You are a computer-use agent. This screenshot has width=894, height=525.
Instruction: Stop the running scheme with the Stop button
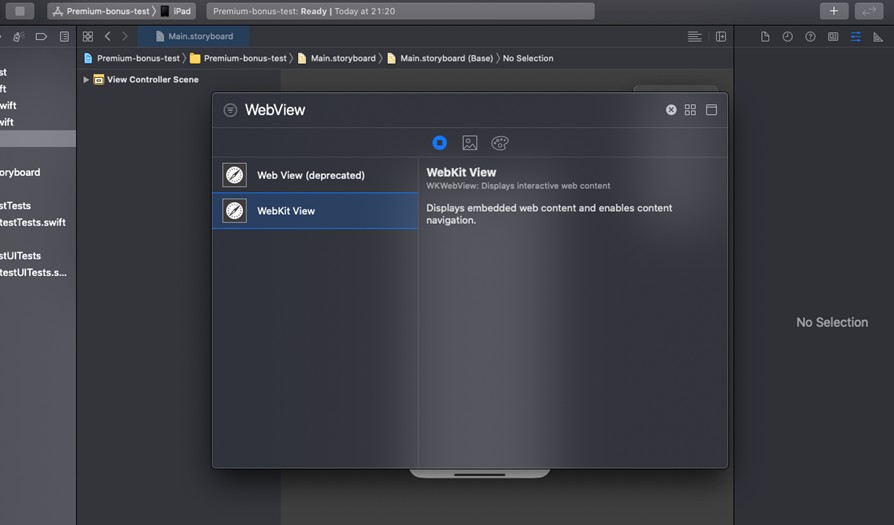(20, 11)
